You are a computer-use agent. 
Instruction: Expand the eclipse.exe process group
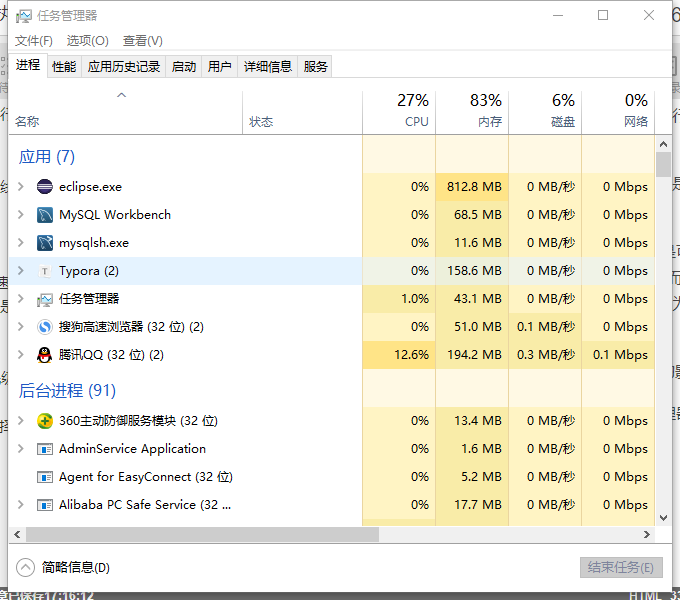[20, 187]
